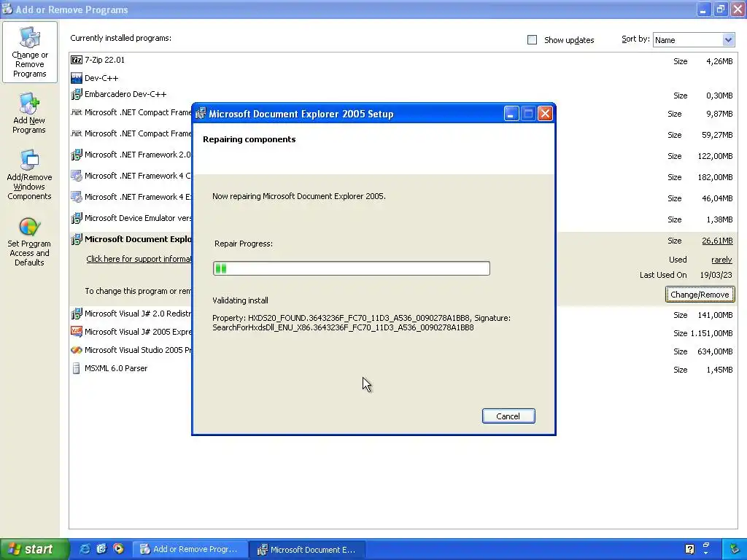This screenshot has width=747, height=560.
Task: Open Add New Programs sidebar icon
Action: coord(29,114)
